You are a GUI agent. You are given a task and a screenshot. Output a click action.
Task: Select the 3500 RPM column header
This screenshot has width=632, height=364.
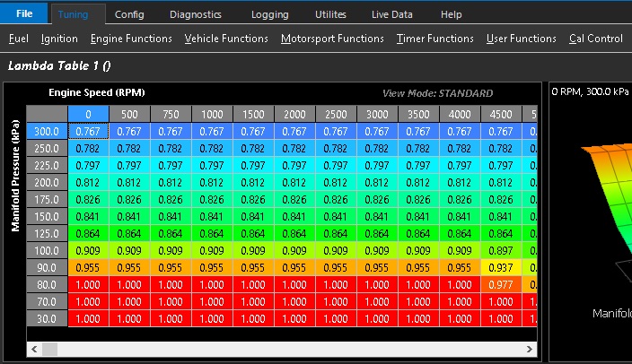(418, 115)
